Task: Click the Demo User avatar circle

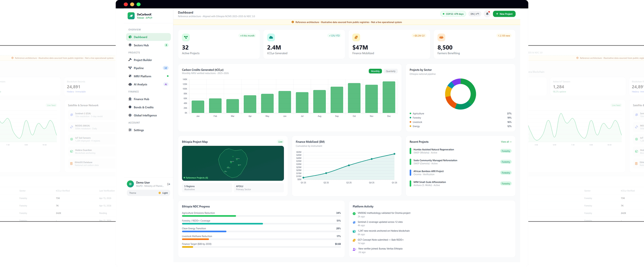Action: tap(130, 184)
